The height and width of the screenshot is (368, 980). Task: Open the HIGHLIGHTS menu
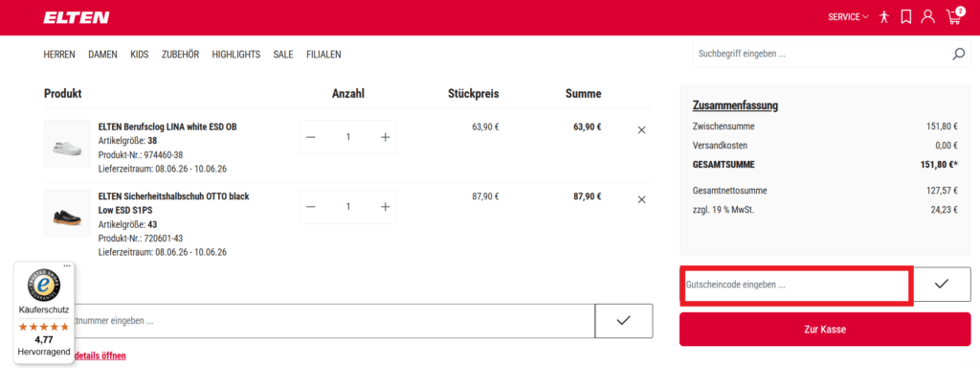pos(235,55)
